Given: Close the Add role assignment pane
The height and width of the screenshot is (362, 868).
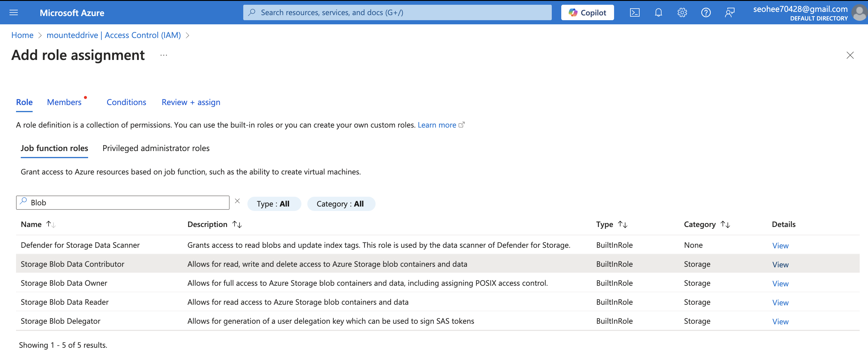Looking at the screenshot, I should click(x=850, y=55).
